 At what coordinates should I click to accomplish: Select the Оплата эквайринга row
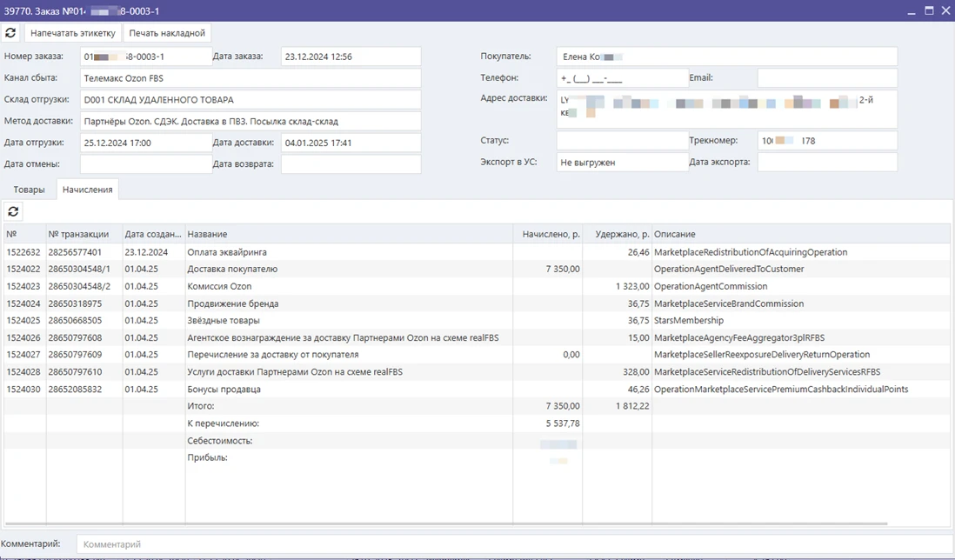tap(261, 250)
